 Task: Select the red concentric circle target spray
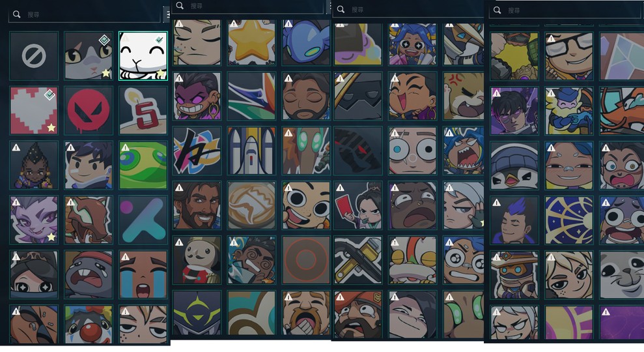pos(306,260)
